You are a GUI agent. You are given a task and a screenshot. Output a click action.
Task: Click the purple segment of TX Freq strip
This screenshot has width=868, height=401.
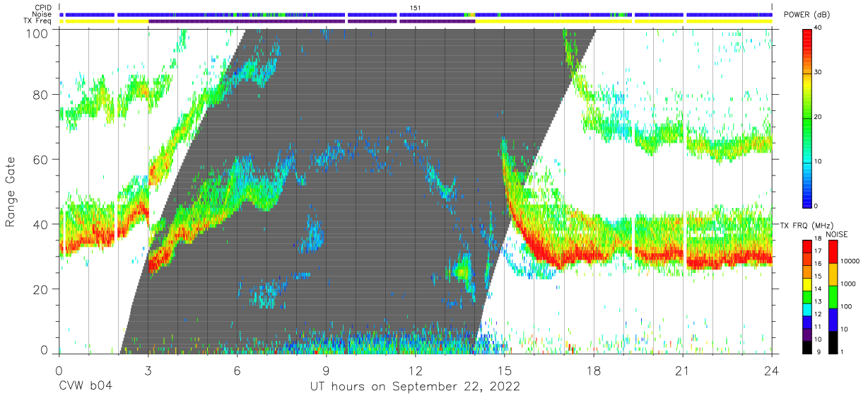[311, 21]
